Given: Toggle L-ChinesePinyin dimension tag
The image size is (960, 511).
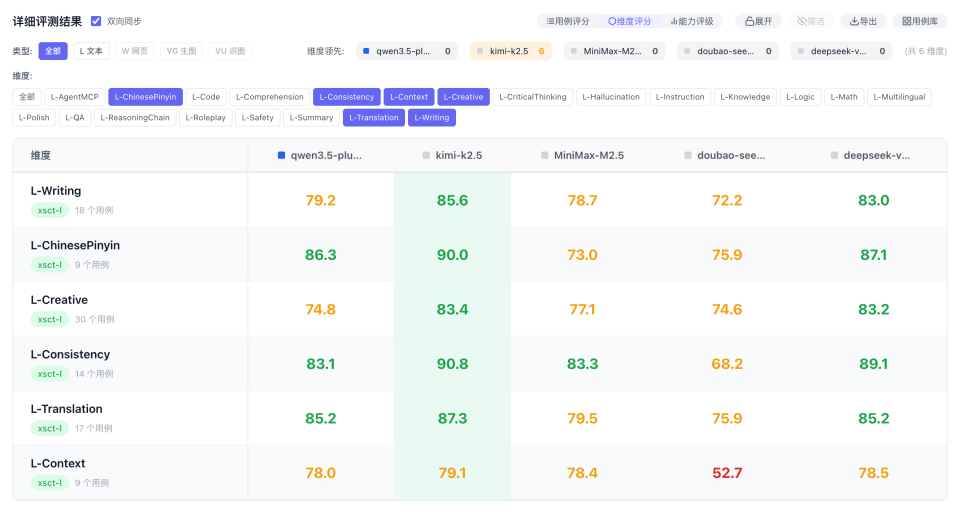Looking at the screenshot, I should pos(146,97).
